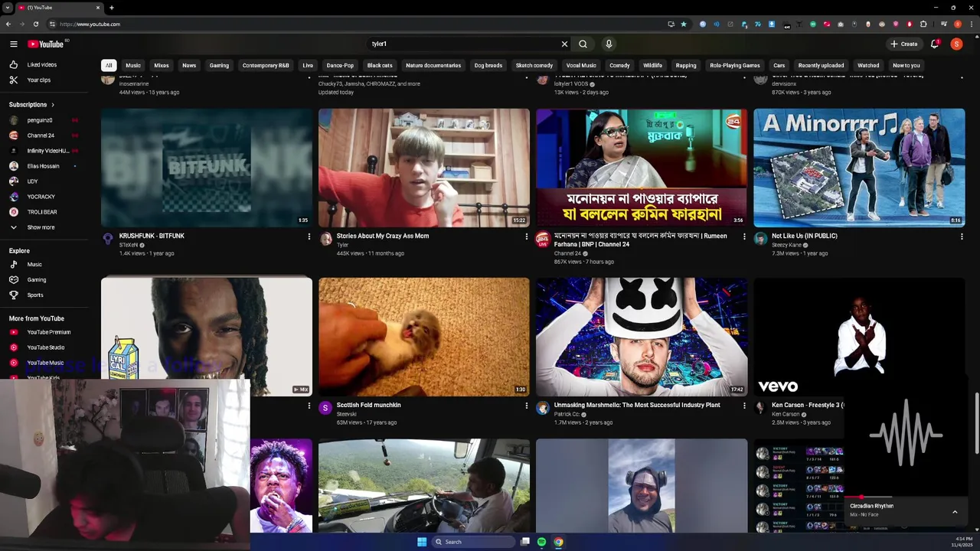Play the Unmasking Marshmello thumbnail
Image resolution: width=980 pixels, height=551 pixels.
point(642,337)
